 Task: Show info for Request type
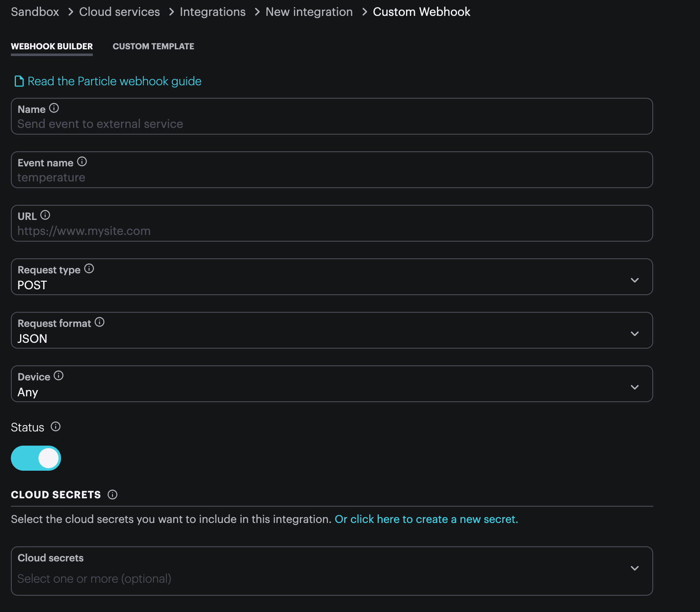click(89, 269)
